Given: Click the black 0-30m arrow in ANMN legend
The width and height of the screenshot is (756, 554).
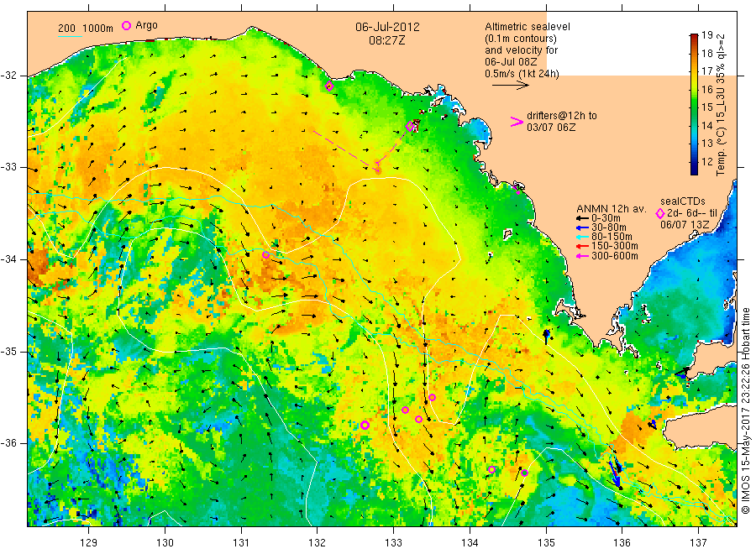Looking at the screenshot, I should (x=583, y=218).
